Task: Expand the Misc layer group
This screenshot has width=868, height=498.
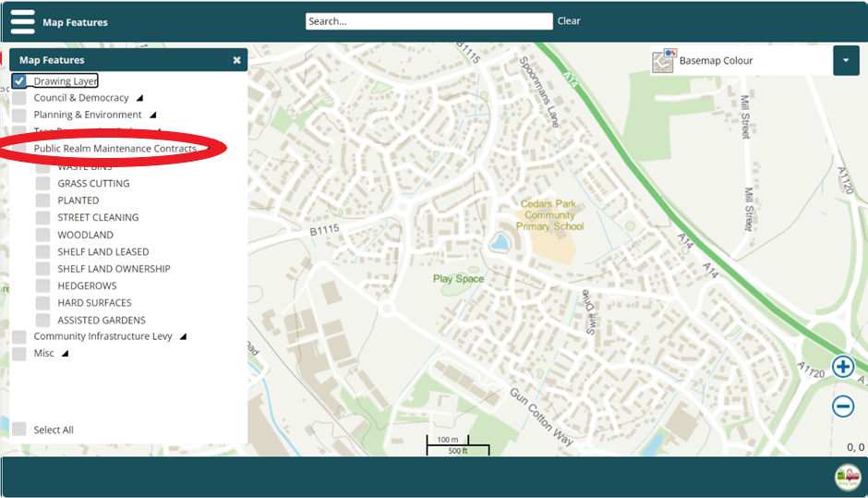Action: coord(65,353)
